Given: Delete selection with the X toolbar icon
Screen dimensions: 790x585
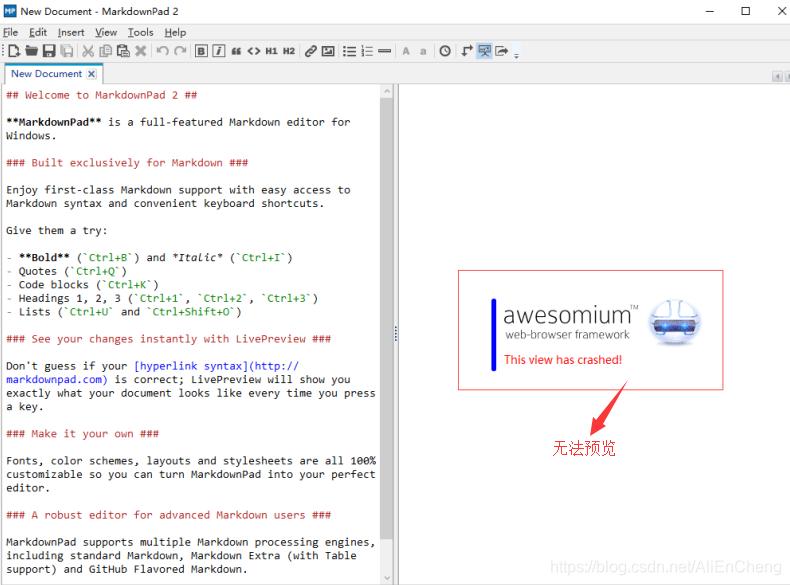Looking at the screenshot, I should click(141, 51).
